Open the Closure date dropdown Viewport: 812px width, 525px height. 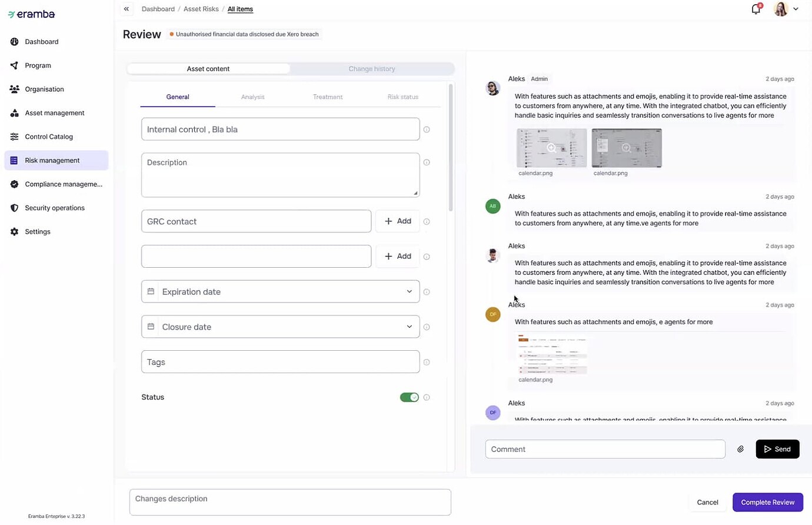(x=409, y=327)
